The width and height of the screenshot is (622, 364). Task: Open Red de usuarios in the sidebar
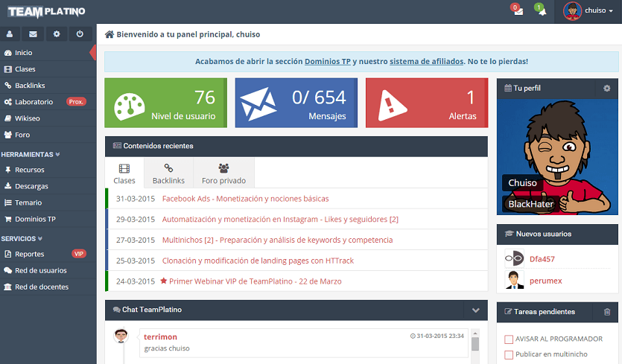click(48, 270)
